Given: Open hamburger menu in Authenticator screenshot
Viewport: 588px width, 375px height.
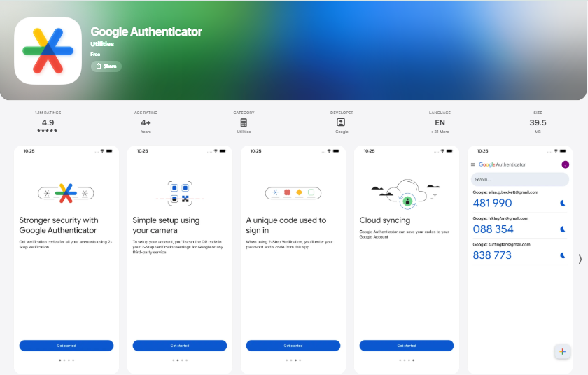Looking at the screenshot, I should click(x=473, y=164).
